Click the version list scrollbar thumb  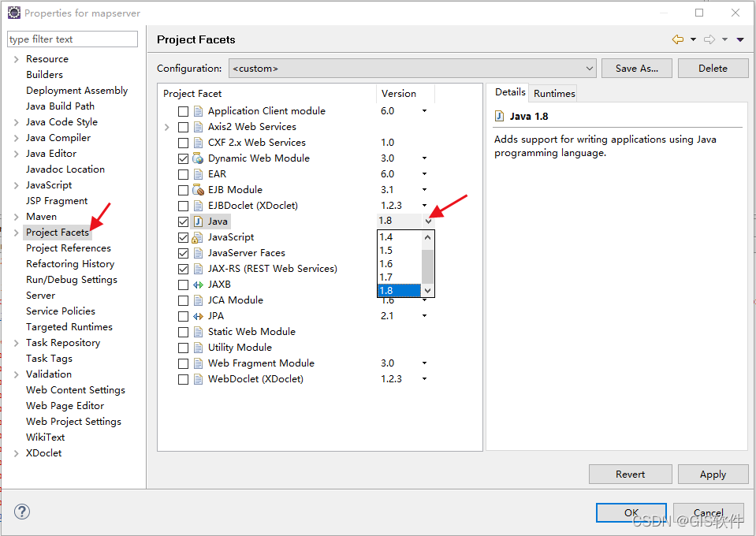click(x=427, y=266)
